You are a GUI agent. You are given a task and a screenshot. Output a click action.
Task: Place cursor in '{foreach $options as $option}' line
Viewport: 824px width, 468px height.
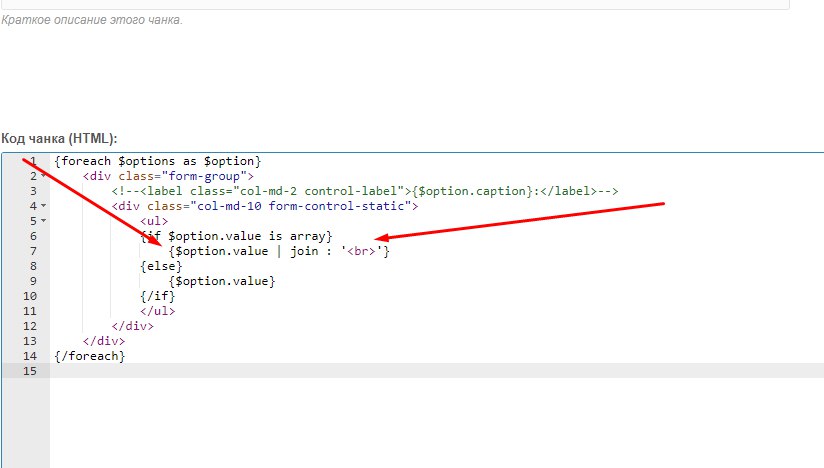(158, 161)
